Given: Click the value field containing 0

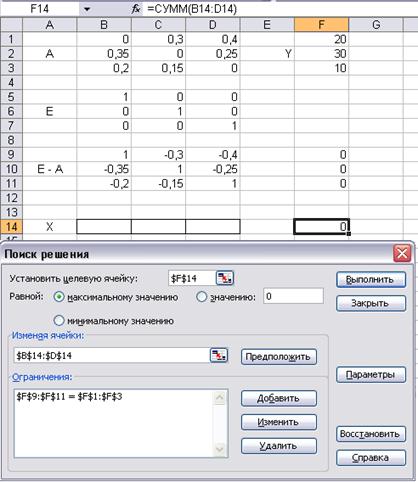Looking at the screenshot, I should click(x=293, y=296).
